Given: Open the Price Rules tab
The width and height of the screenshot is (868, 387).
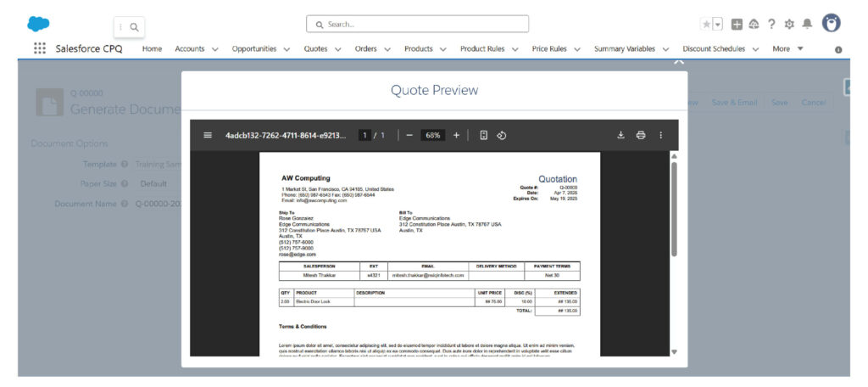Looking at the screenshot, I should (549, 48).
